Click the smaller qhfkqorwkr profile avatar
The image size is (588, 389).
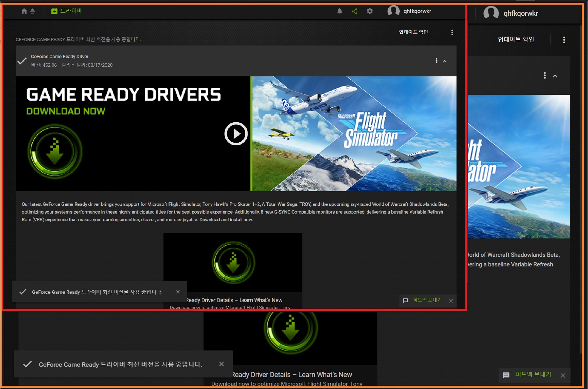click(393, 11)
